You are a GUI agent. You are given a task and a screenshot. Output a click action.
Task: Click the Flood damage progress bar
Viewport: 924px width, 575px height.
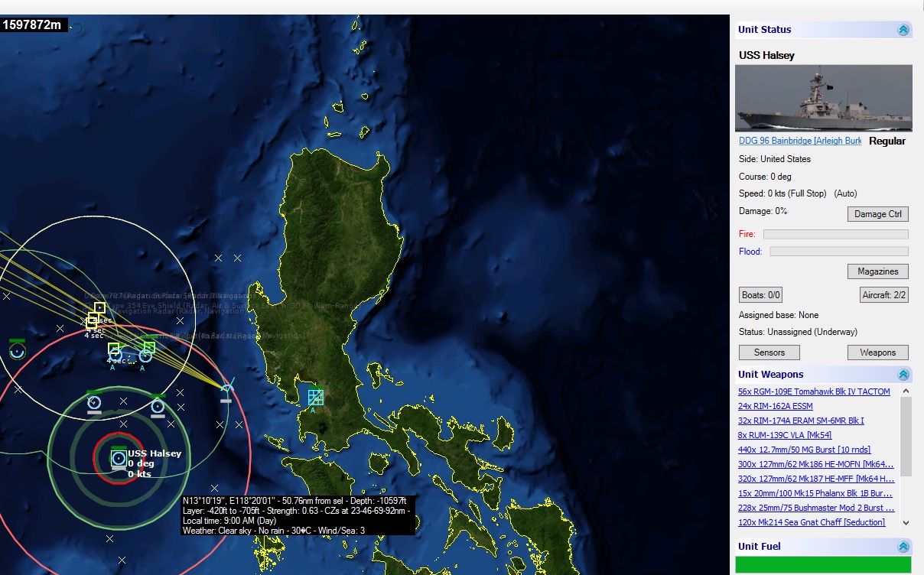point(839,252)
